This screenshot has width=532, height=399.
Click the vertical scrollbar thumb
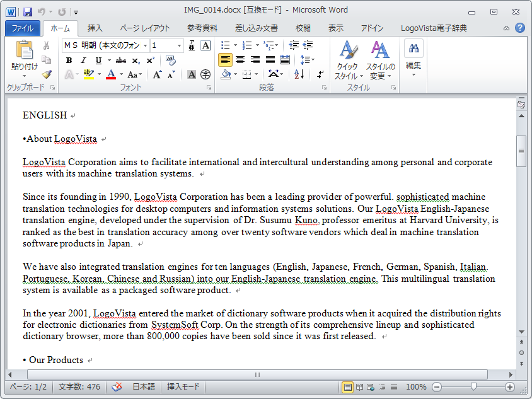pyautogui.click(x=521, y=151)
